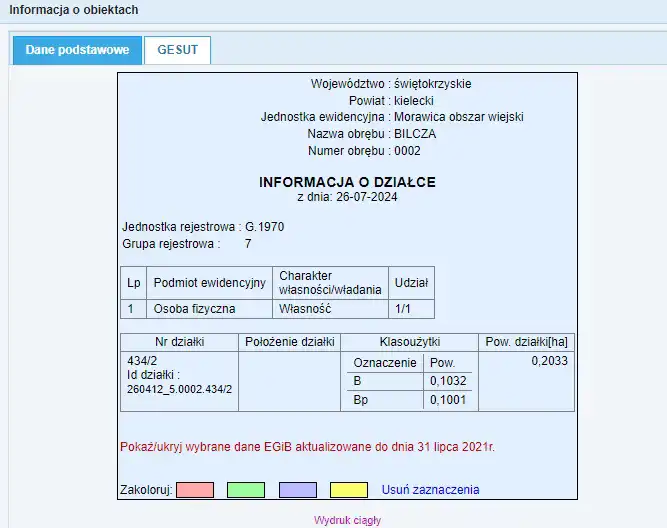667x528 pixels.
Task: Select the date 26-07-2024
Action: coord(367,197)
